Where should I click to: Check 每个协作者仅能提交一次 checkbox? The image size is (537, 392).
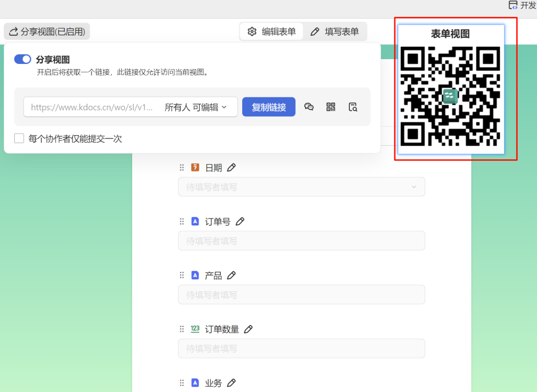[19, 138]
